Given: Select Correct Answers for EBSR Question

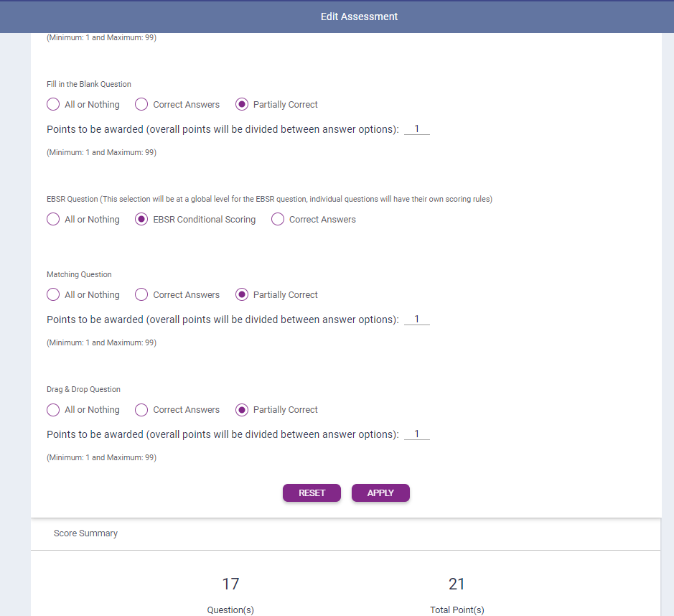Looking at the screenshot, I should [x=278, y=220].
